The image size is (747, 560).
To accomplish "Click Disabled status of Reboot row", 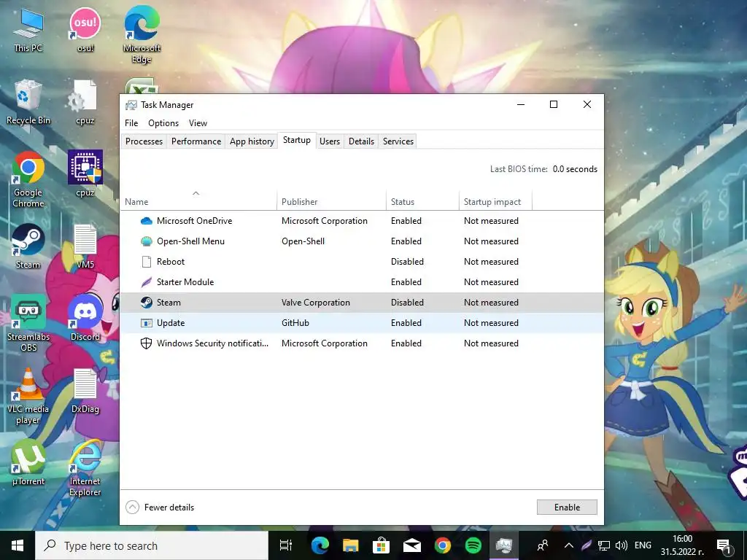I will click(x=407, y=262).
